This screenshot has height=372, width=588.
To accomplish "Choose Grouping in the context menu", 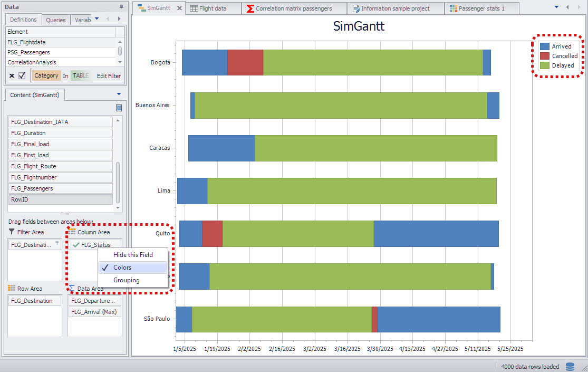I will click(127, 280).
